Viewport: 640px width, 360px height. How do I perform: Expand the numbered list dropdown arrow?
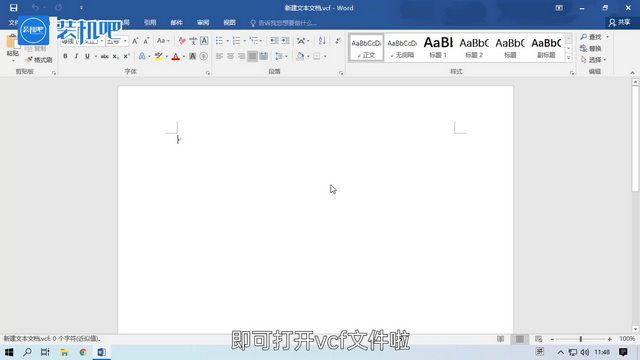[x=244, y=41]
